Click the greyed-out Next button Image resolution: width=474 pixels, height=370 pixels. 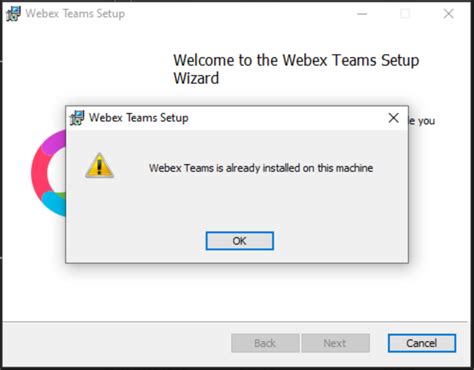click(x=335, y=343)
